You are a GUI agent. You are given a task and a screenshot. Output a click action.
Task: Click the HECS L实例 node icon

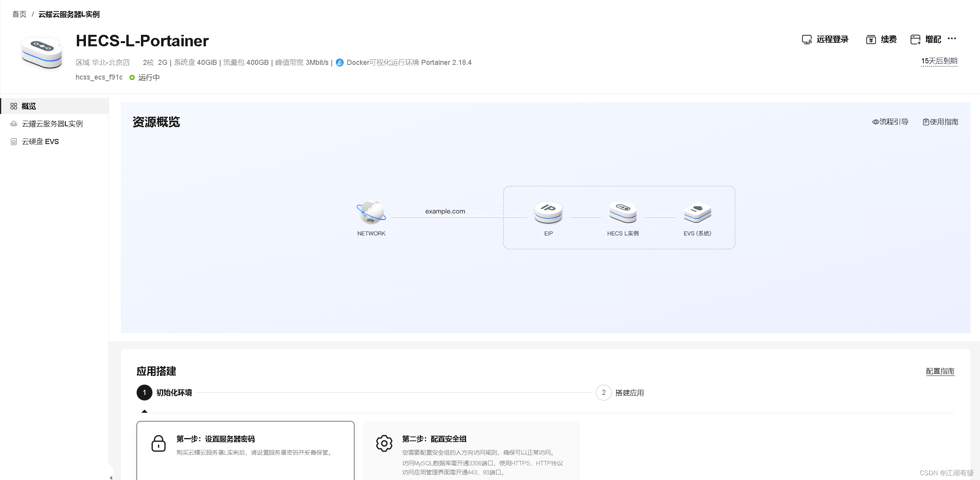point(623,212)
